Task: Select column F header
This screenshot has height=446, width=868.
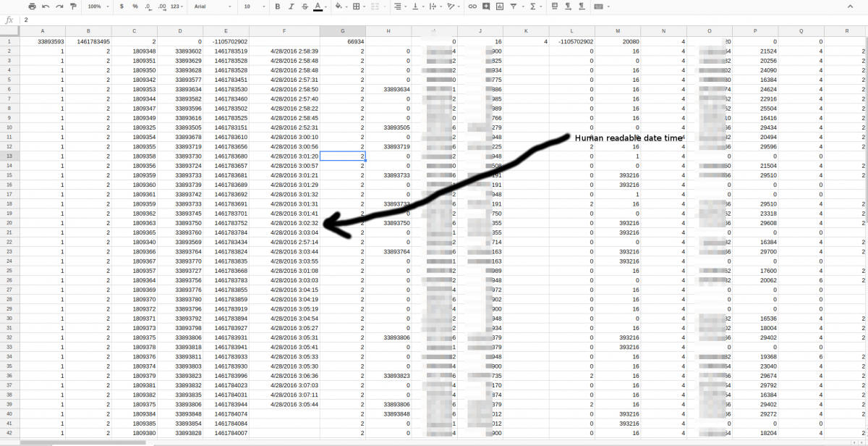Action: [x=284, y=32]
